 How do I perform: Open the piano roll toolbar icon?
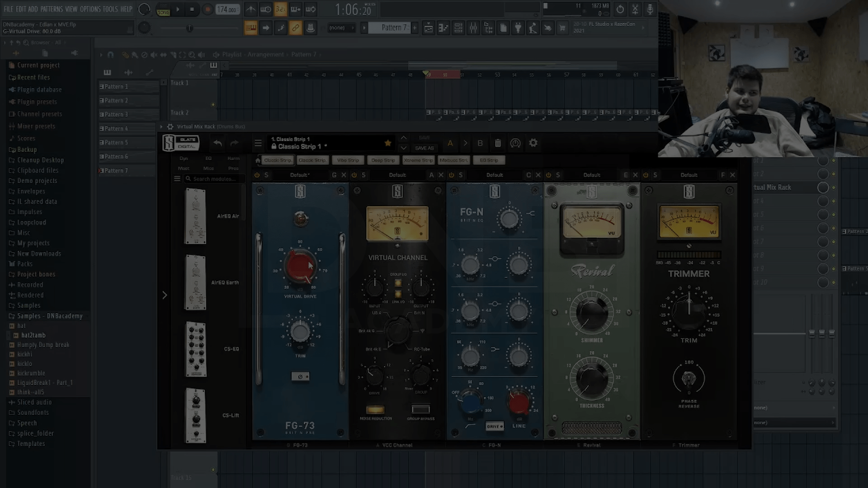pyautogui.click(x=443, y=28)
